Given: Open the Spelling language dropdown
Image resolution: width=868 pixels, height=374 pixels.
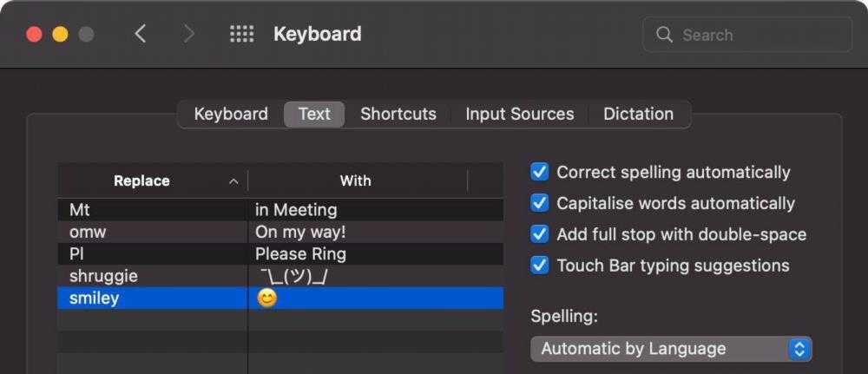Looking at the screenshot, I should [671, 349].
